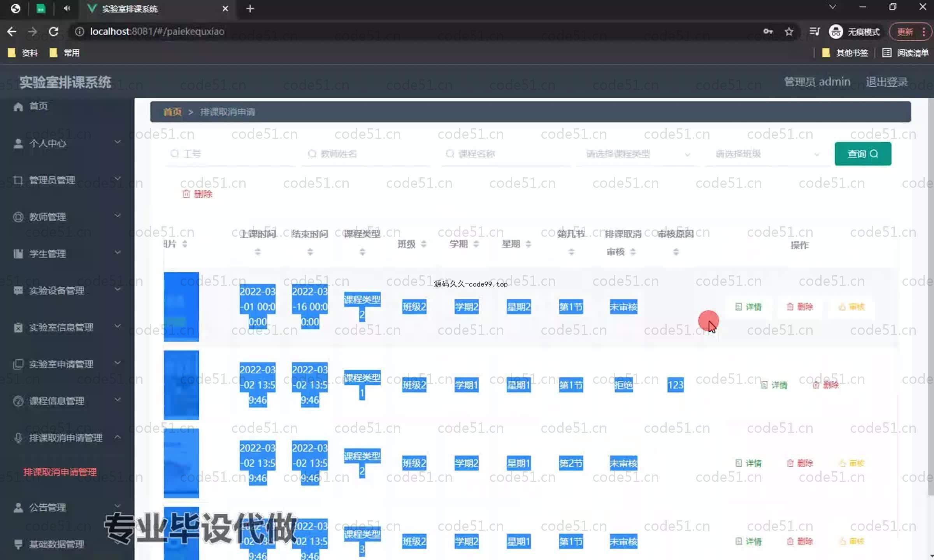Reload the page with the refresh icon
Screen dimensions: 934x560
[x=54, y=31]
